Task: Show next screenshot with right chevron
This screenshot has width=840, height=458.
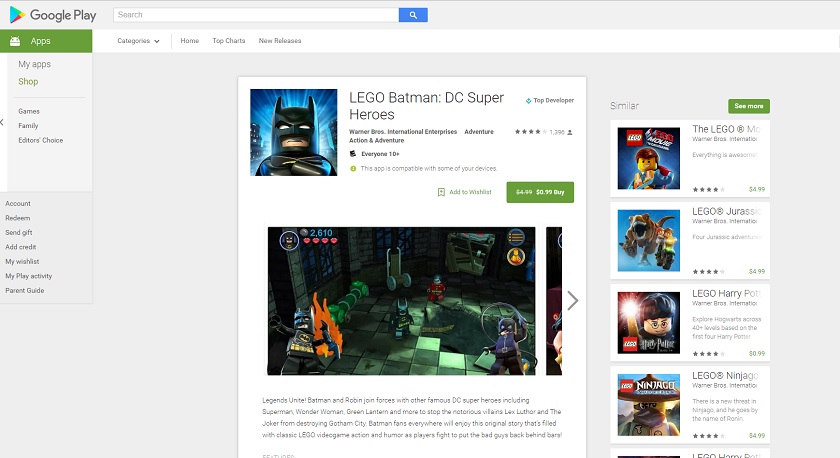Action: tap(573, 300)
